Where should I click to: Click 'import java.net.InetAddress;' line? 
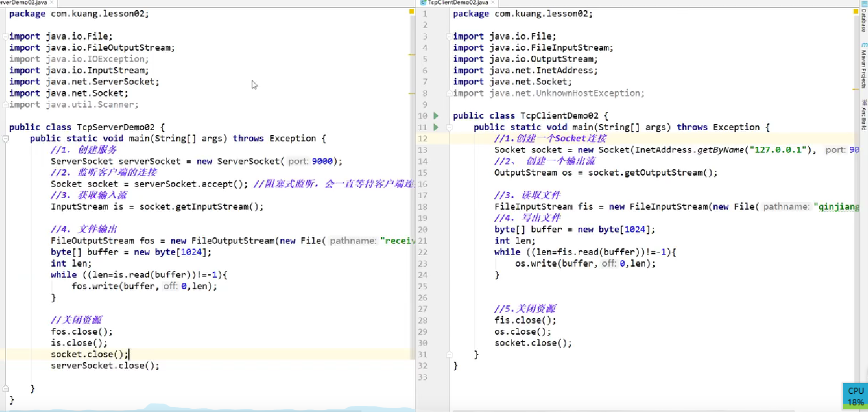[525, 70]
